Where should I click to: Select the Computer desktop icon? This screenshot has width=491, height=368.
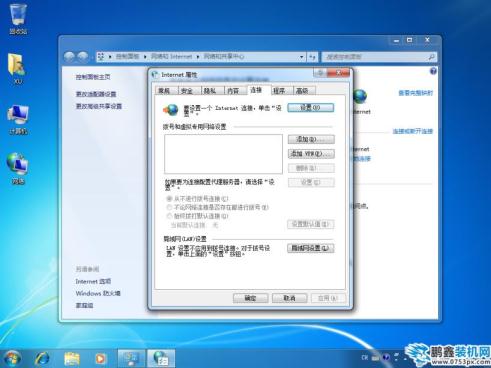(x=18, y=119)
